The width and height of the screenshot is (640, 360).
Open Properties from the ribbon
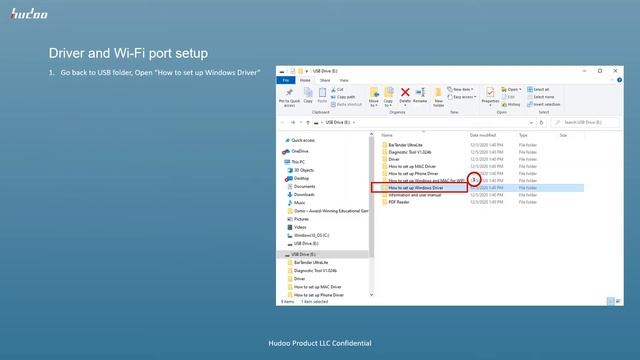[490, 96]
